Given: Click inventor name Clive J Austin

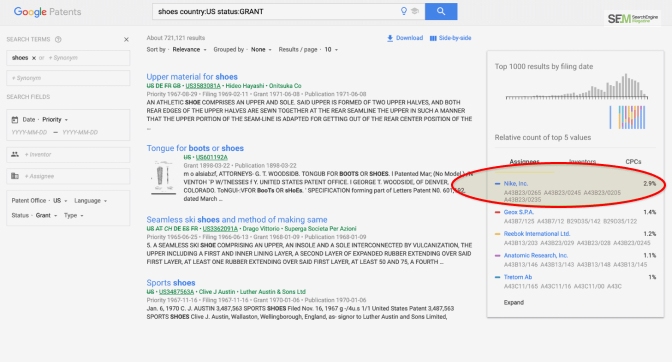Looking at the screenshot, I should (216, 292).
